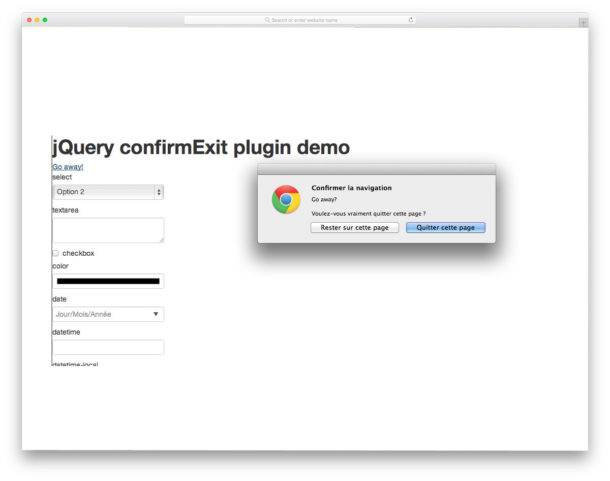
Task: Click the "Go away?" dialog message text
Action: point(324,199)
